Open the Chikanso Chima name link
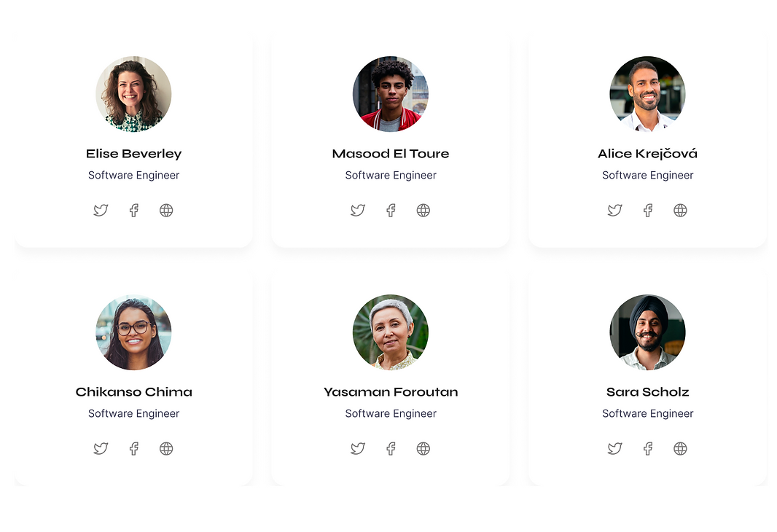This screenshot has height=532, width=777. 133,392
